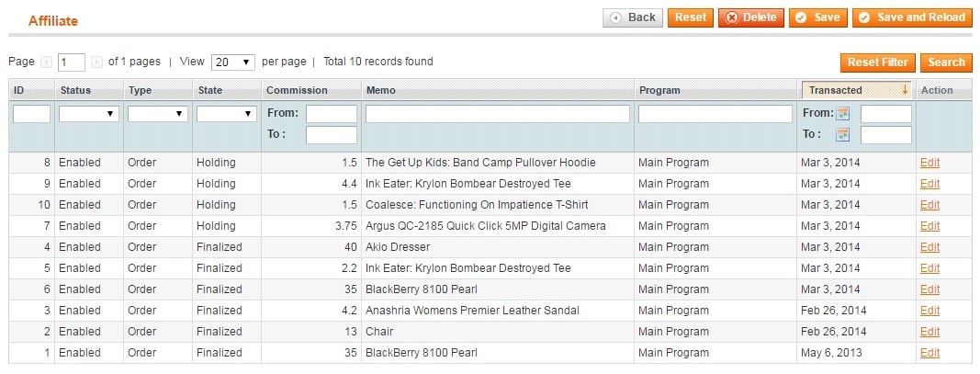Click the Reset button
Screen dimensions: 980x374
pos(690,17)
